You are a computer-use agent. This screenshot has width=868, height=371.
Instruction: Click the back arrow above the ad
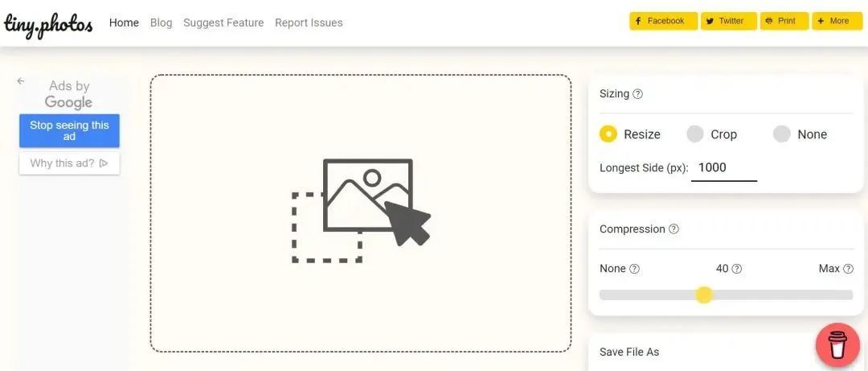click(x=21, y=81)
